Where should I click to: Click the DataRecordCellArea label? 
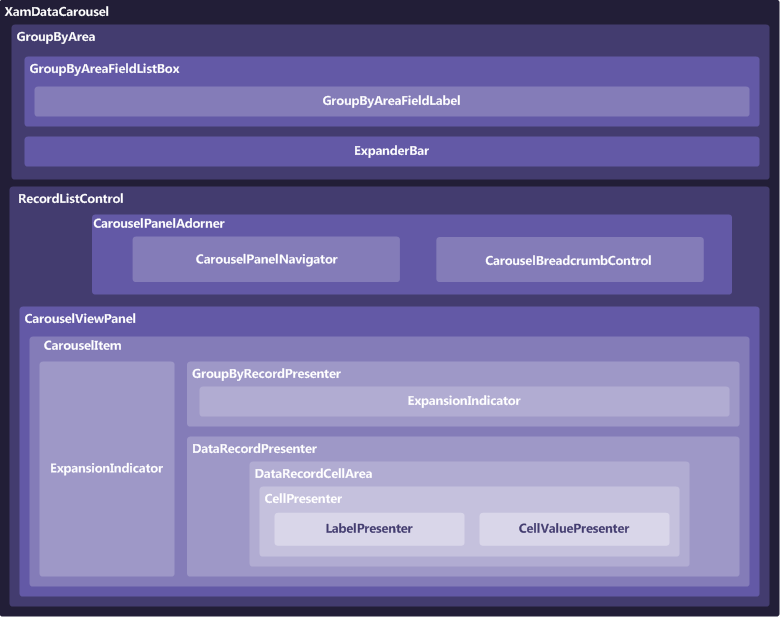click(x=313, y=473)
